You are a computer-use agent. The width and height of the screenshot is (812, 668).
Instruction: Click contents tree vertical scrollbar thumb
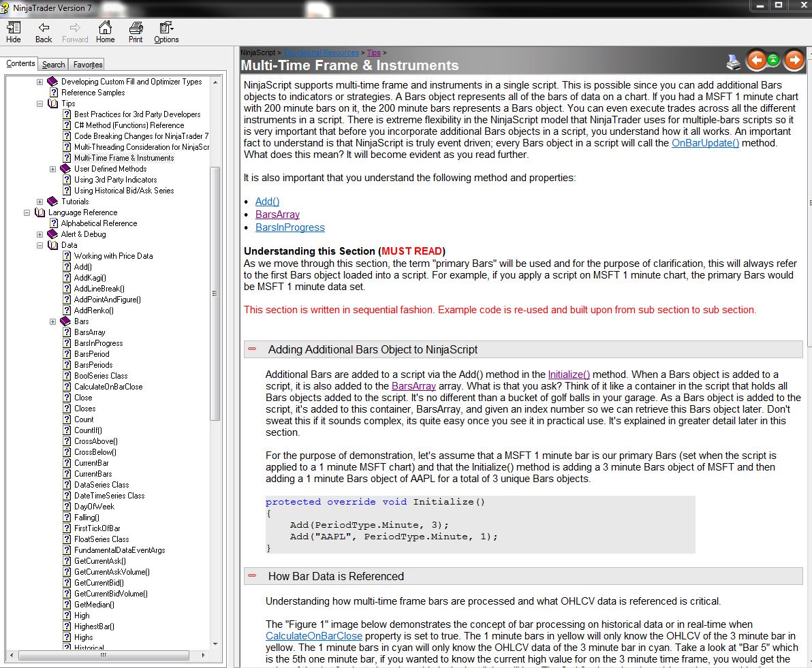pos(215,293)
